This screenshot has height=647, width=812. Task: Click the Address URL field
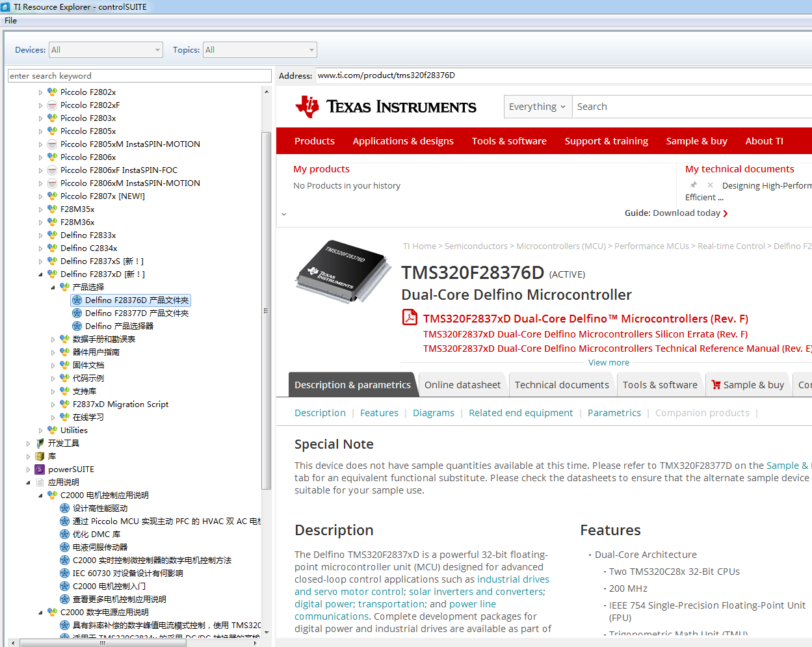(564, 75)
